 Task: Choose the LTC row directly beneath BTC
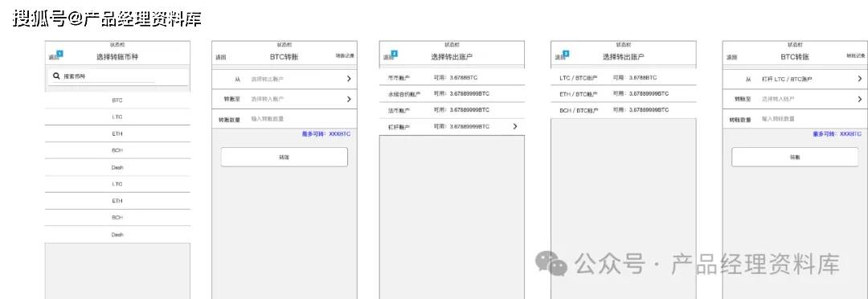coord(117,117)
